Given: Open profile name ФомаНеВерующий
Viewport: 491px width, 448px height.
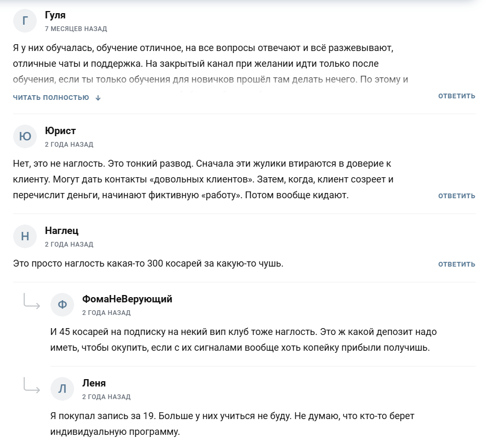Looking at the screenshot, I should [x=127, y=299].
